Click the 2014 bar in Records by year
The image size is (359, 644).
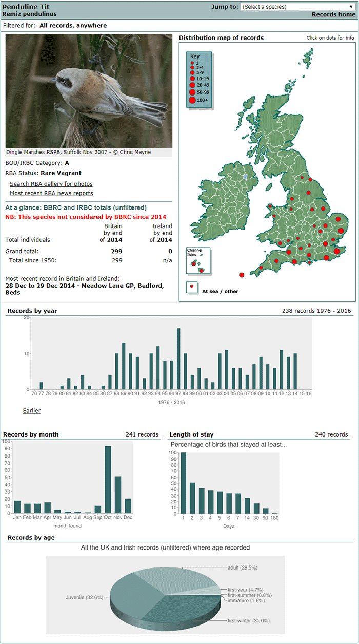(x=295, y=371)
